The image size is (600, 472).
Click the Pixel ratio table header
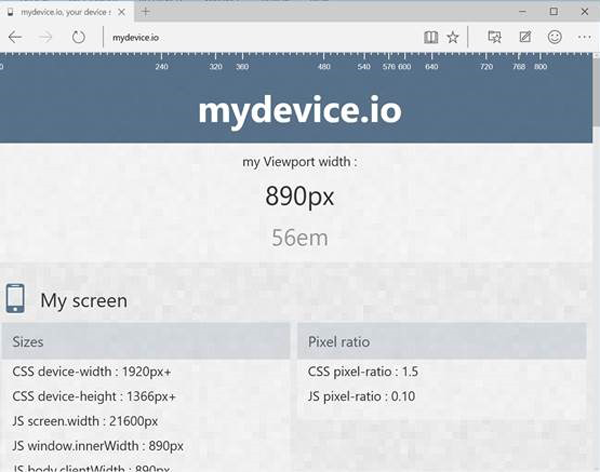[x=442, y=341]
